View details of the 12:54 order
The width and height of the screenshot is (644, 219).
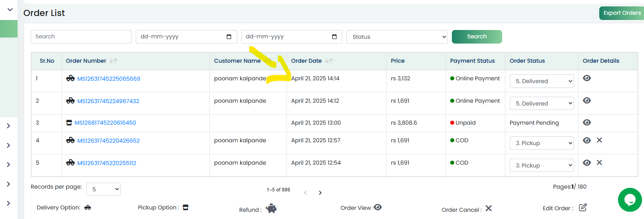tap(587, 163)
